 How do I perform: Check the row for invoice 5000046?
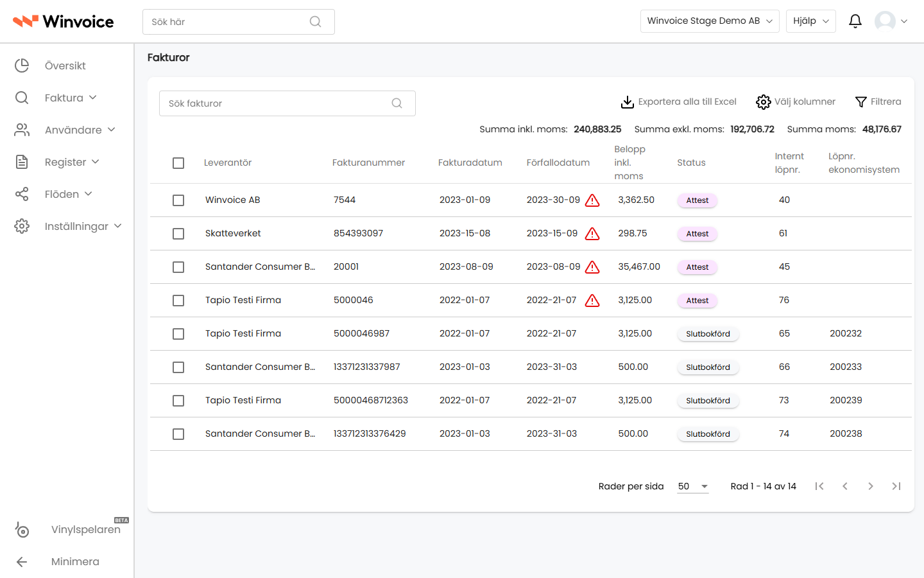[x=178, y=301]
